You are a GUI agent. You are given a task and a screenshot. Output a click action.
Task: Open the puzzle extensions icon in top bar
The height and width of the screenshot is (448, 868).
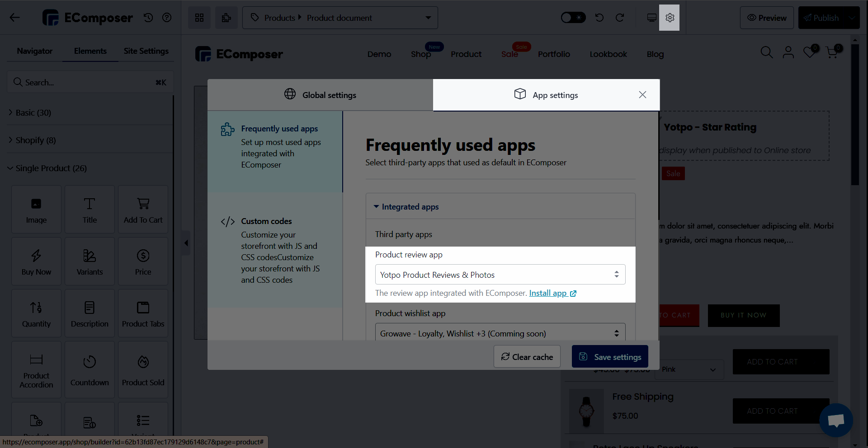pos(226,18)
